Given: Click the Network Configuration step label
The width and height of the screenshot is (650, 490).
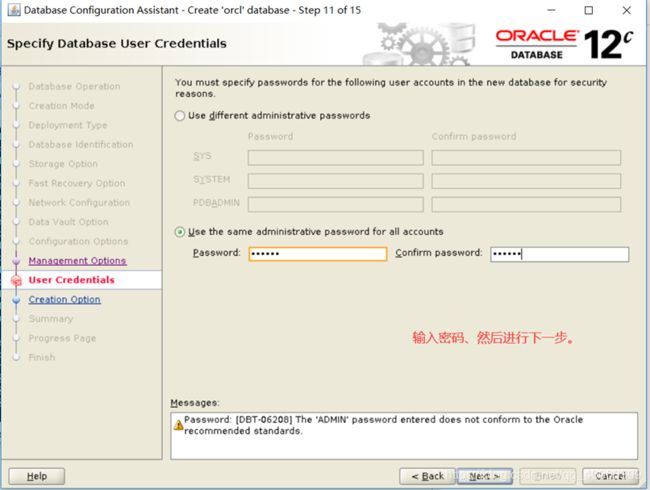Looking at the screenshot, I should point(79,202).
